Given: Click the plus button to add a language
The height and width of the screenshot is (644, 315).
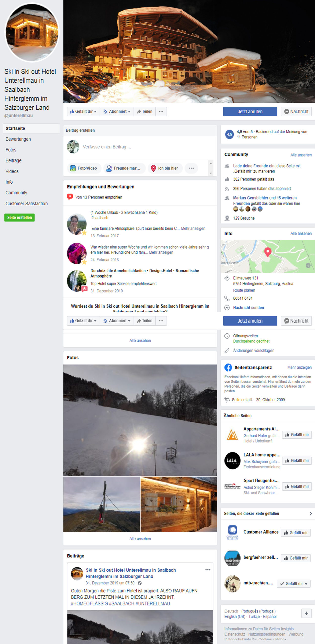Looking at the screenshot, I should (306, 613).
